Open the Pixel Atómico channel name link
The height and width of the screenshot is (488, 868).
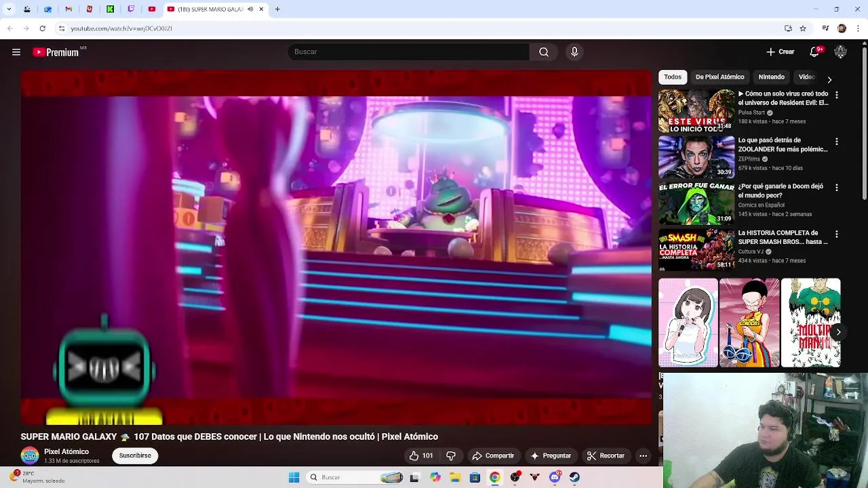pyautogui.click(x=66, y=452)
